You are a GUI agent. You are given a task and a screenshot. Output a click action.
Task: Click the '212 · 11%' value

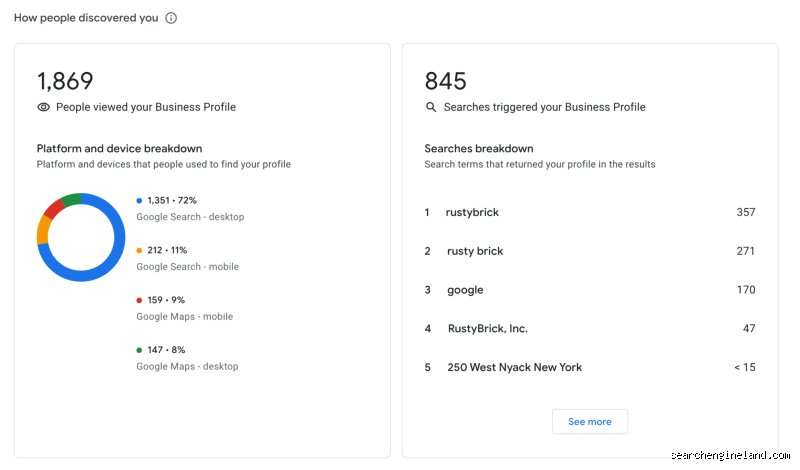pyautogui.click(x=167, y=251)
